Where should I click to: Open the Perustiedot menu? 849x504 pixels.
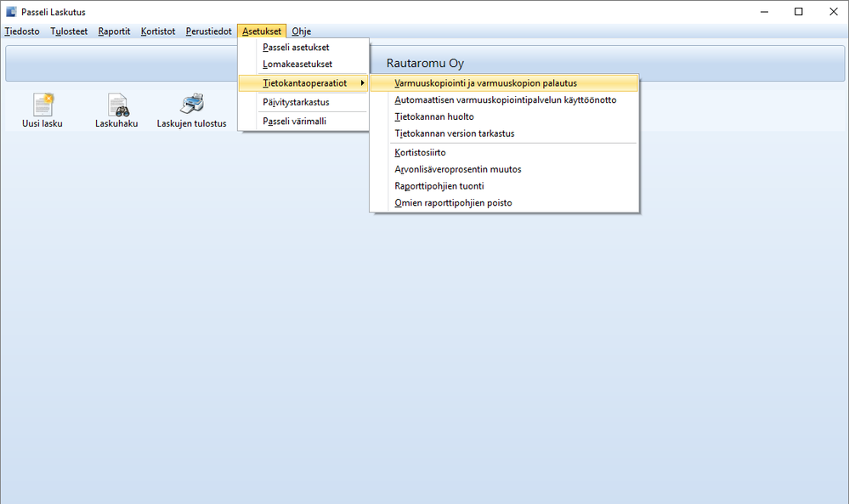tap(208, 31)
